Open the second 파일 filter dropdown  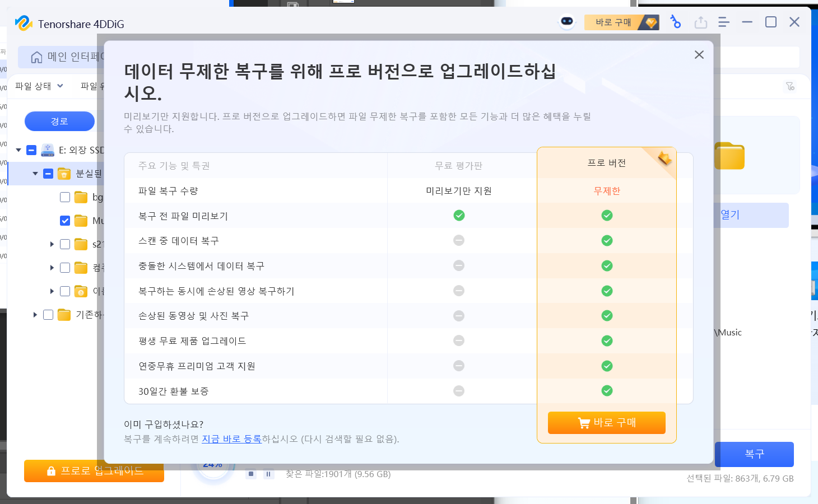coord(92,86)
